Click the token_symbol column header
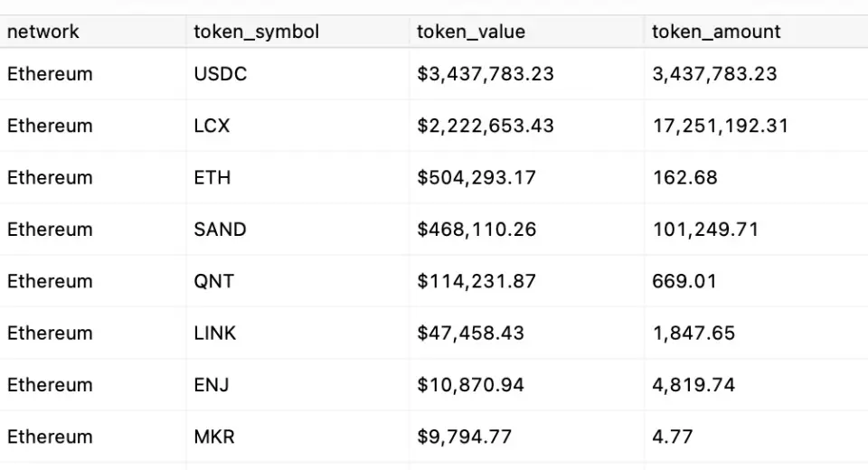This screenshot has height=470, width=868. tap(256, 32)
